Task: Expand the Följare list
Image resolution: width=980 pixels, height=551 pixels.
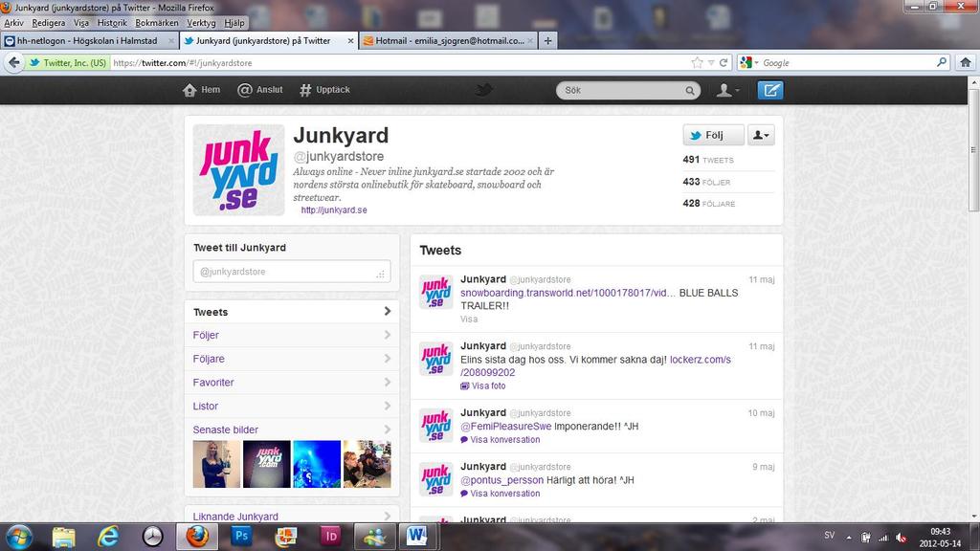Action: point(292,360)
